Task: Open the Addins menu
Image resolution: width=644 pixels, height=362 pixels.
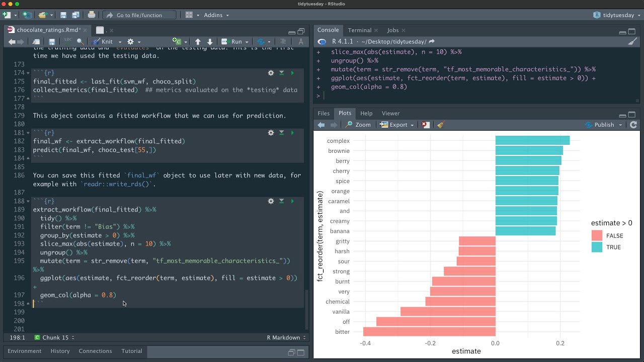Action: (x=216, y=15)
